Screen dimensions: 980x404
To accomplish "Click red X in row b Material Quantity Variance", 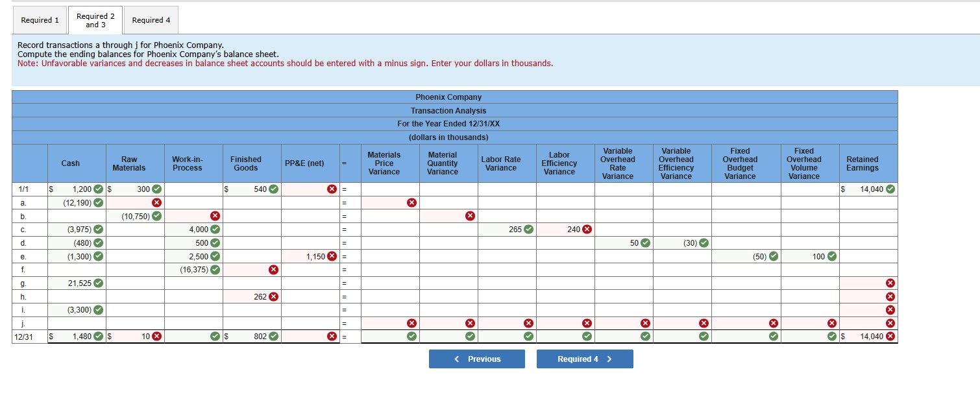I will (469, 215).
